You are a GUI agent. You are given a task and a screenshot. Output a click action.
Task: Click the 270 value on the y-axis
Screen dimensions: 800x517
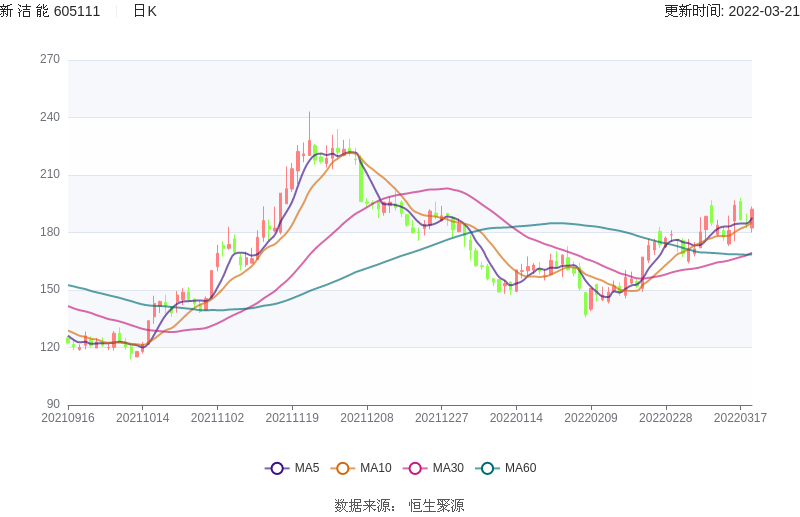50,59
